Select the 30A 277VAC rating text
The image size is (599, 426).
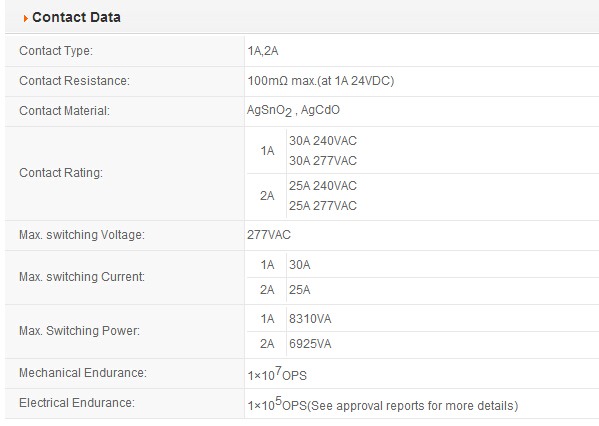coord(323,160)
